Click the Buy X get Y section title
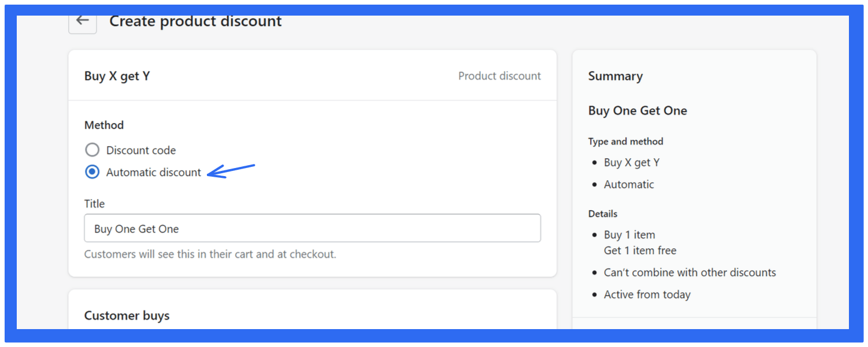This screenshot has width=868, height=347. pyautogui.click(x=117, y=76)
